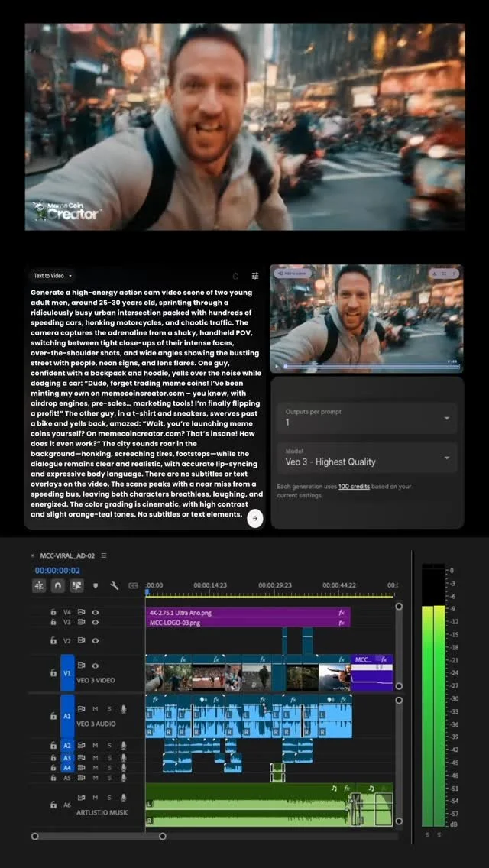The image size is (489, 868).
Task: Open the Text to Video mode dropdown
Action: (x=53, y=276)
